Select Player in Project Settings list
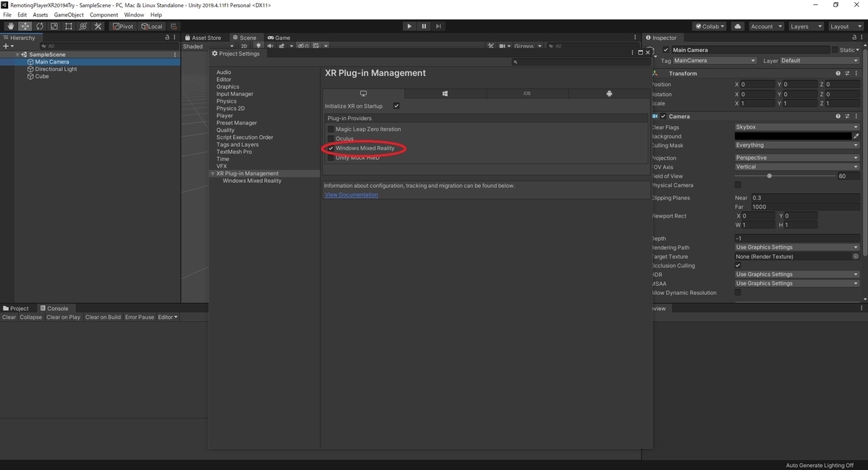The image size is (868, 470). point(225,116)
